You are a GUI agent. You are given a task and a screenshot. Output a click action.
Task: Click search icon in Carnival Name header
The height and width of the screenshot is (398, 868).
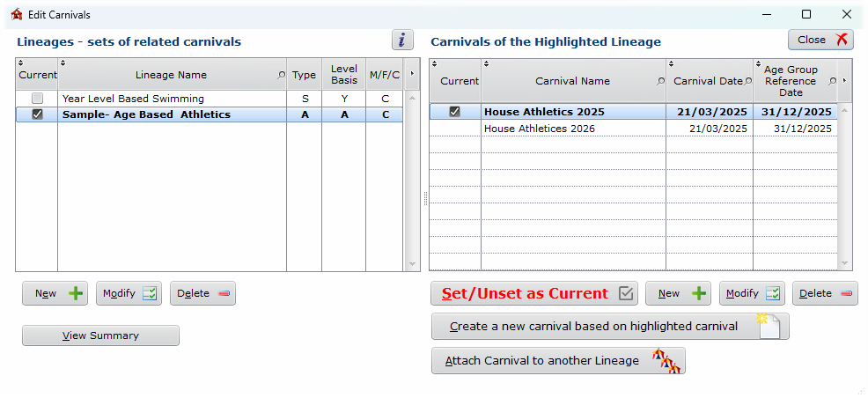tap(660, 81)
